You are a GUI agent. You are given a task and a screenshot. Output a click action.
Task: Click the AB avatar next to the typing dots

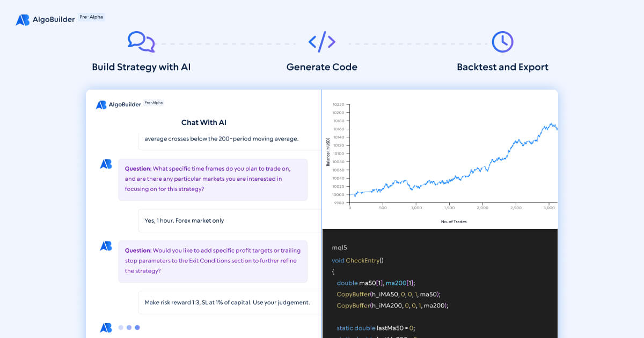click(105, 327)
